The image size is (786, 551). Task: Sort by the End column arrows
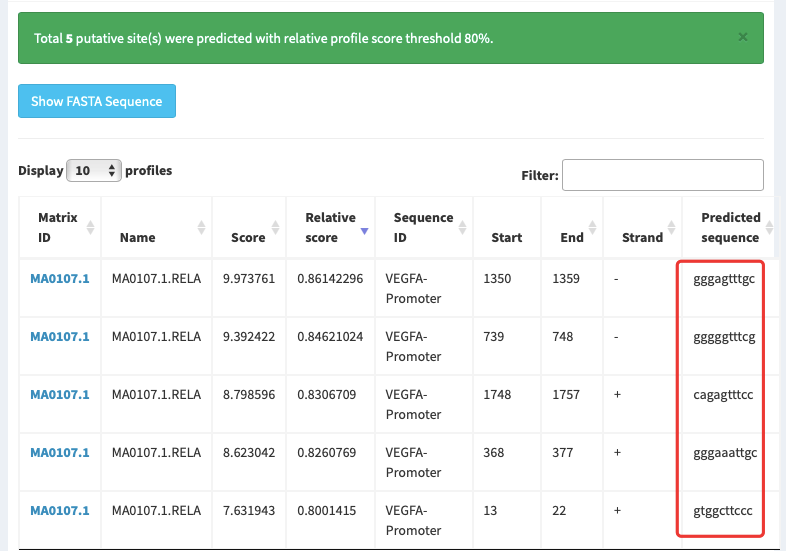(x=592, y=228)
